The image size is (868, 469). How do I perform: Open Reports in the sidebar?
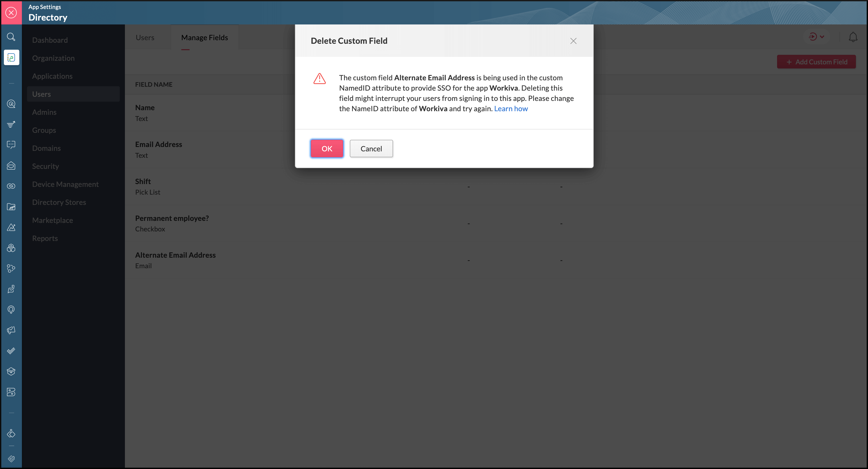(x=45, y=238)
